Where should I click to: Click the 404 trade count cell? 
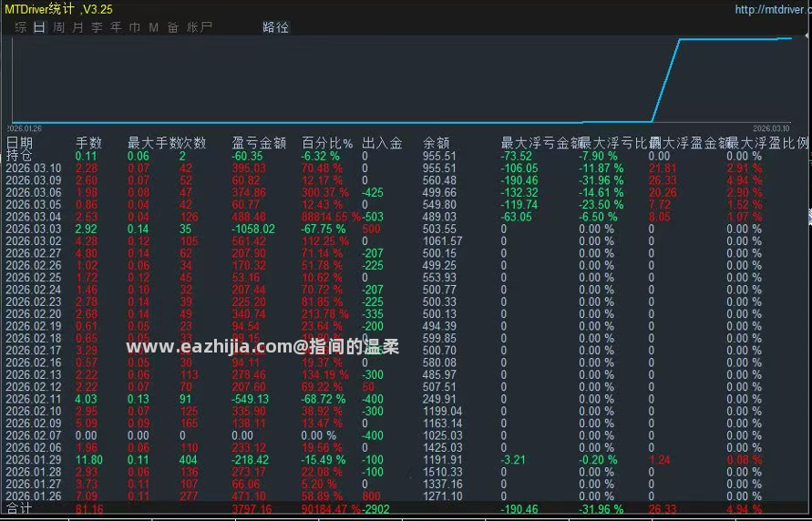(x=188, y=460)
